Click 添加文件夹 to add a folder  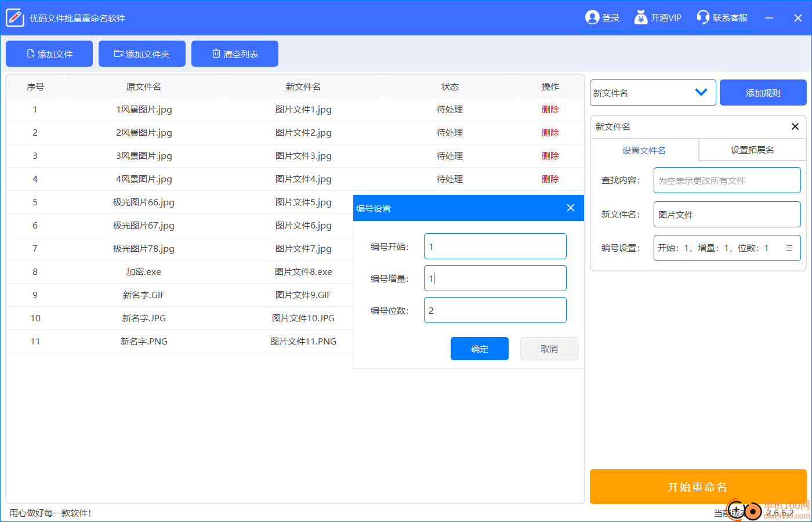tap(142, 54)
